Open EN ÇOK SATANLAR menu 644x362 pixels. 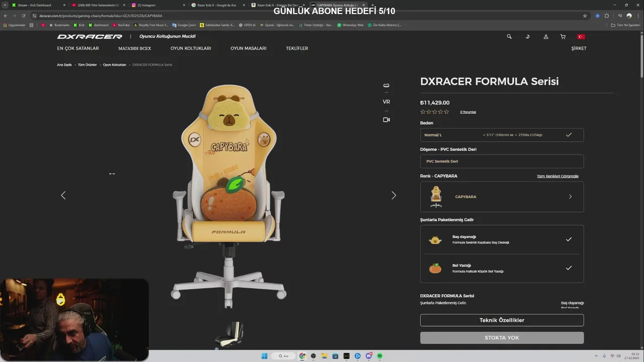(x=78, y=48)
